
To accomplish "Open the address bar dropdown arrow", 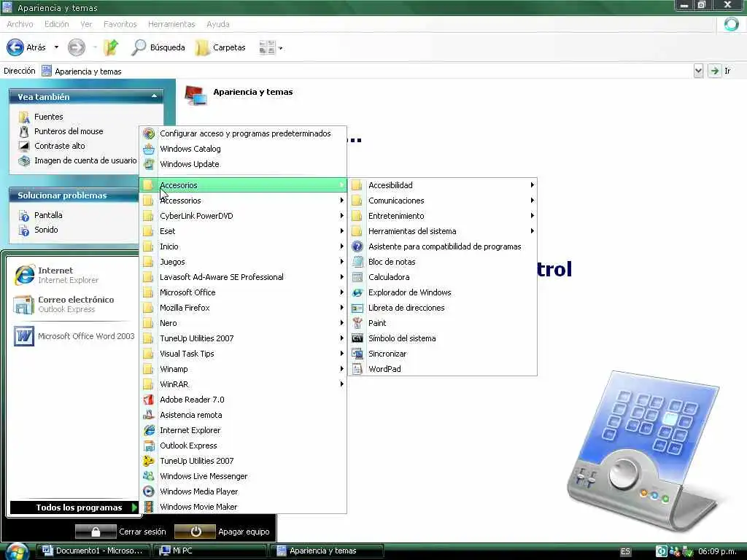I will point(698,71).
